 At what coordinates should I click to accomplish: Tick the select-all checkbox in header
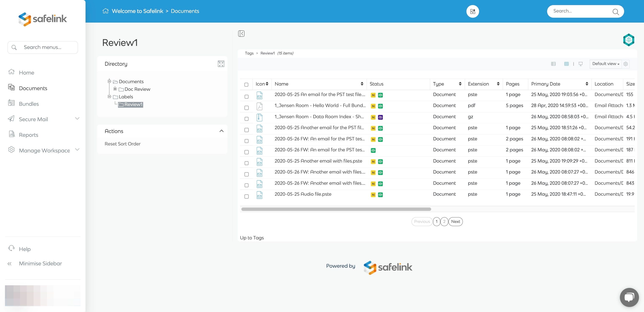pyautogui.click(x=246, y=84)
